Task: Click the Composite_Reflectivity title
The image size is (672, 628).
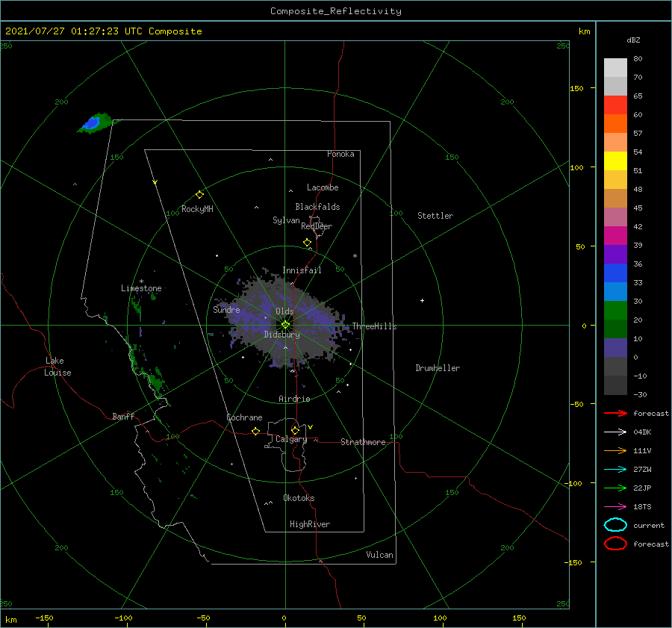Action: tap(336, 11)
